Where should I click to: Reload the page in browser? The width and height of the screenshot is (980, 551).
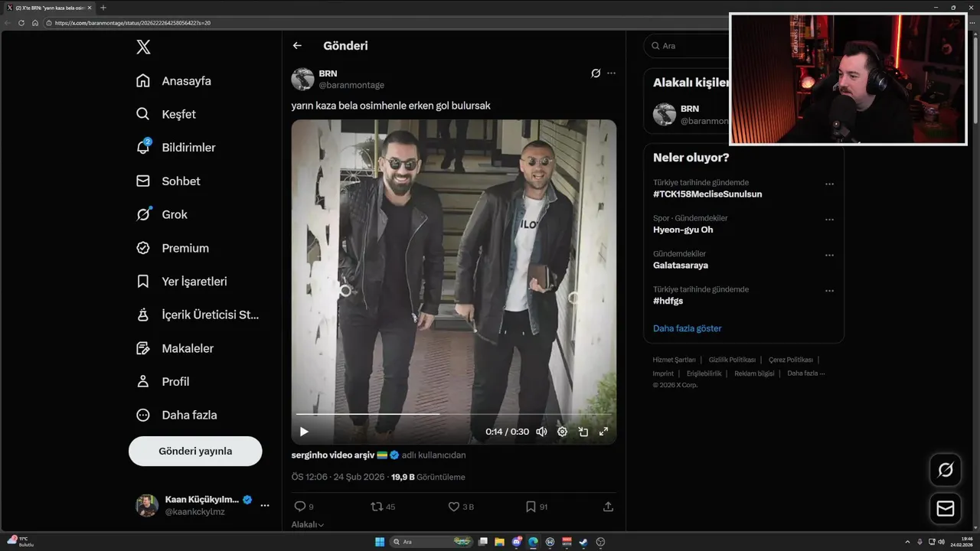(21, 23)
